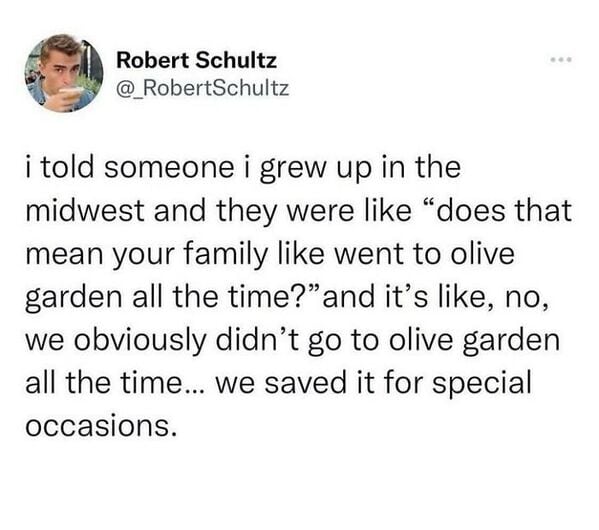Open the Robert Schultz display name link

tap(196, 60)
